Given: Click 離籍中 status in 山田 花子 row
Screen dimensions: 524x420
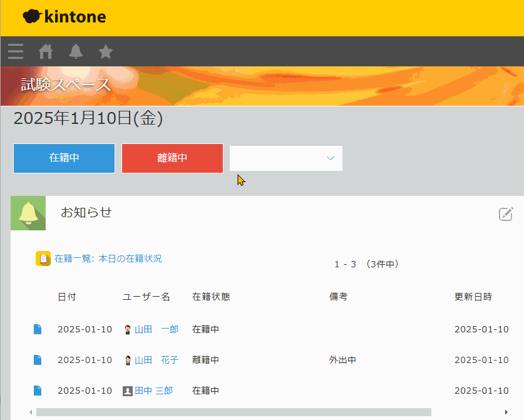Looking at the screenshot, I should coord(205,360).
